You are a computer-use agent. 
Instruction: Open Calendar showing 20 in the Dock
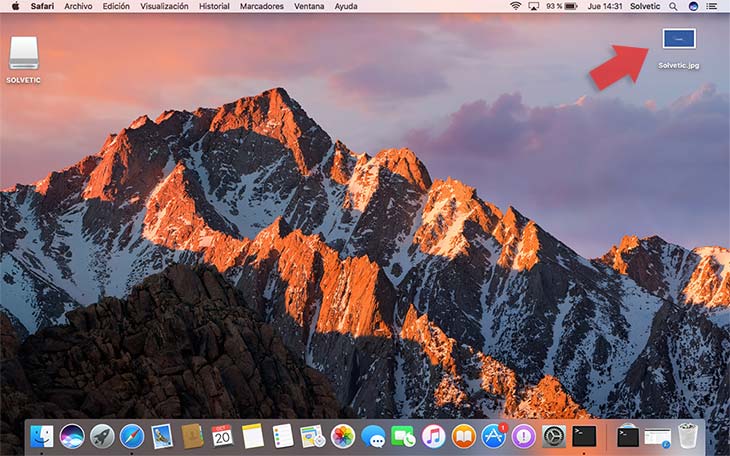tap(222, 436)
